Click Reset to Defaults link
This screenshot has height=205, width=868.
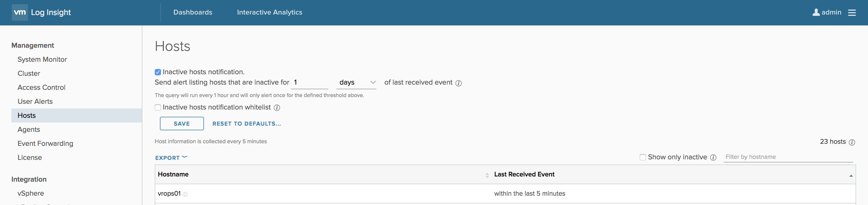pos(247,124)
